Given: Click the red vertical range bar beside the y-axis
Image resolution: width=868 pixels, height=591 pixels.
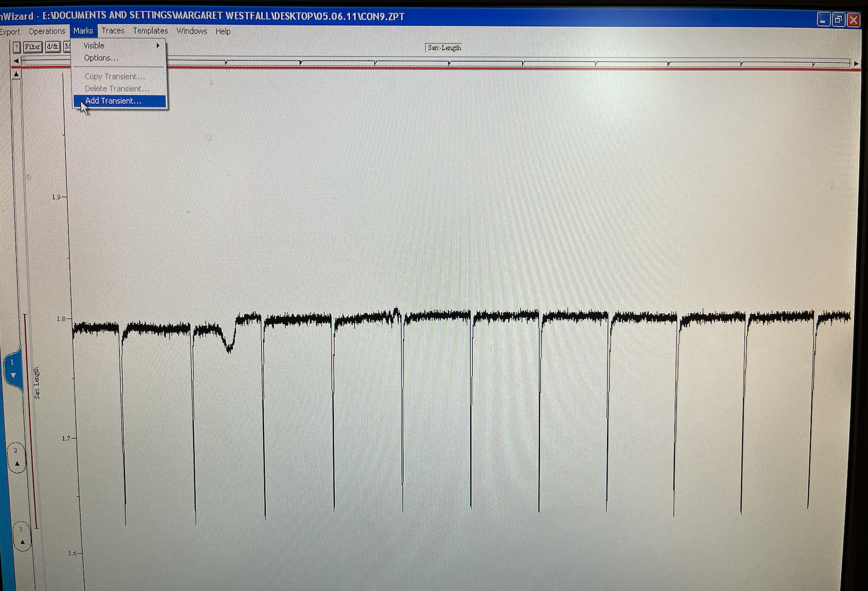Looking at the screenshot, I should 31,422.
